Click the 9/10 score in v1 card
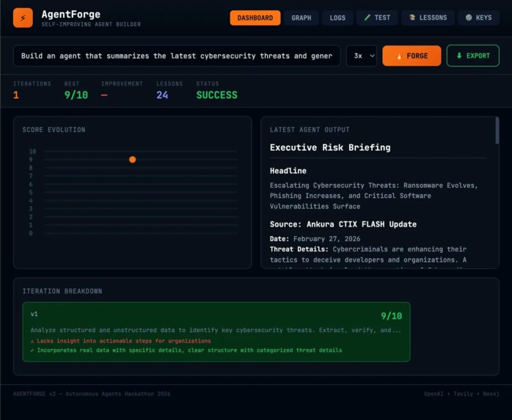512x420 pixels. pos(391,316)
